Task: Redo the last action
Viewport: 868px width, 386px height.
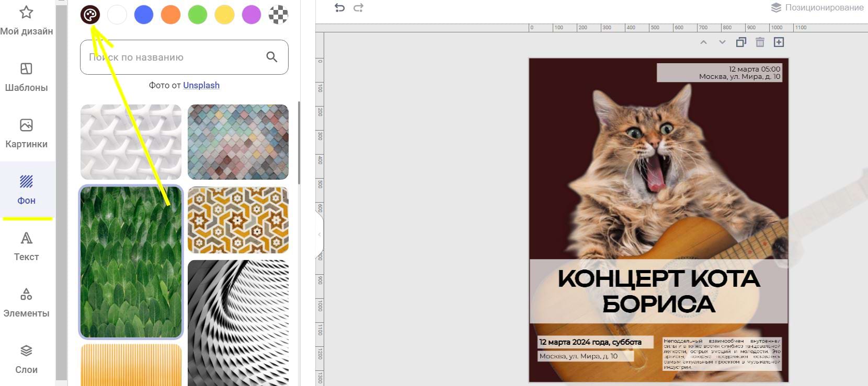Action: [358, 7]
